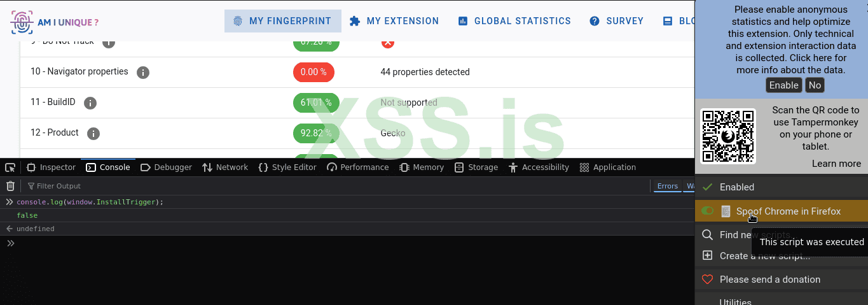The width and height of the screenshot is (868, 305).
Task: Show info for BuildID row
Action: [x=90, y=103]
